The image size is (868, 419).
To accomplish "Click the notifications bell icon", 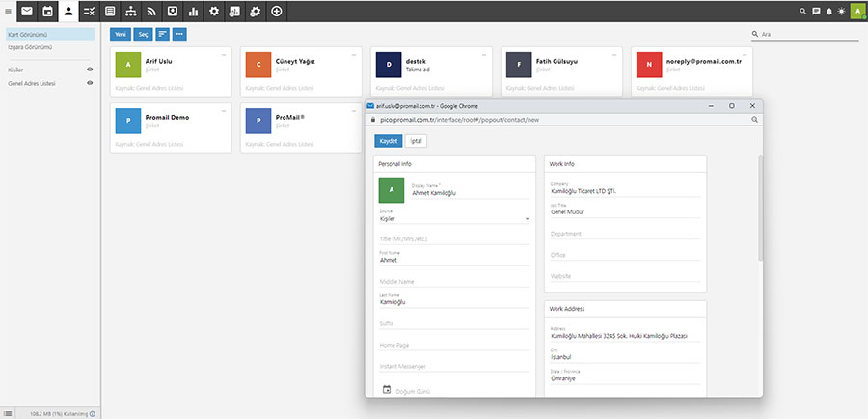I will pos(829,11).
